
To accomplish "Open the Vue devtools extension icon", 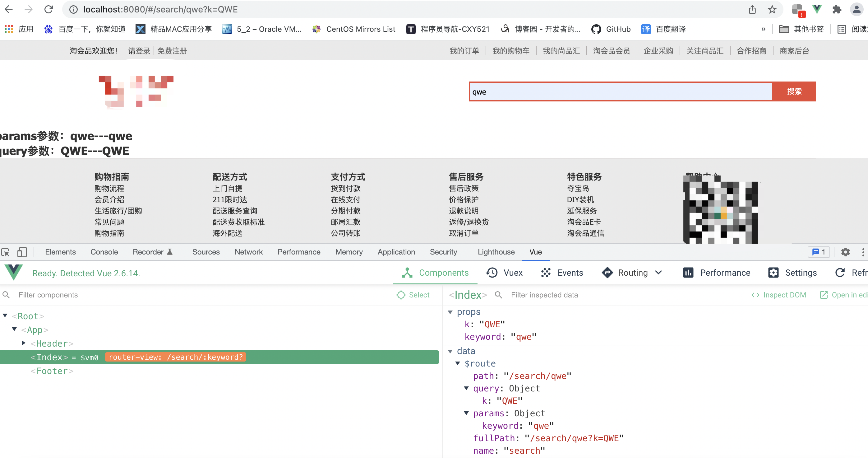I will pyautogui.click(x=817, y=9).
